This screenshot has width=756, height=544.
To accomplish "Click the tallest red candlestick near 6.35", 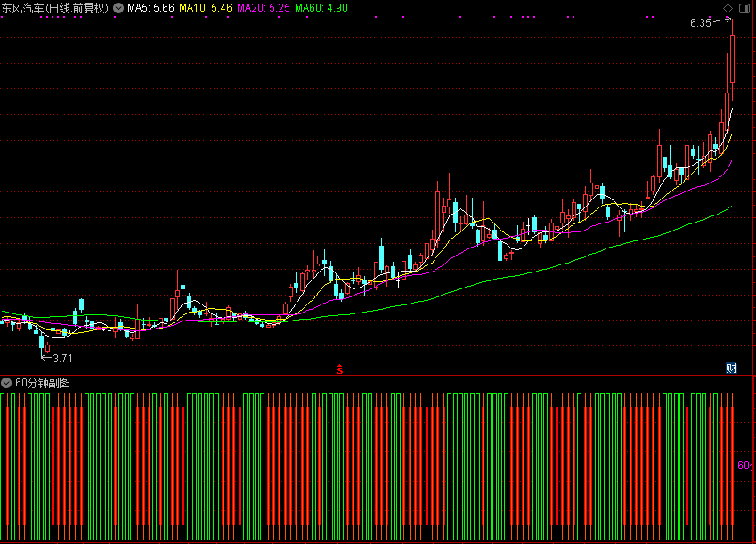I will click(732, 58).
